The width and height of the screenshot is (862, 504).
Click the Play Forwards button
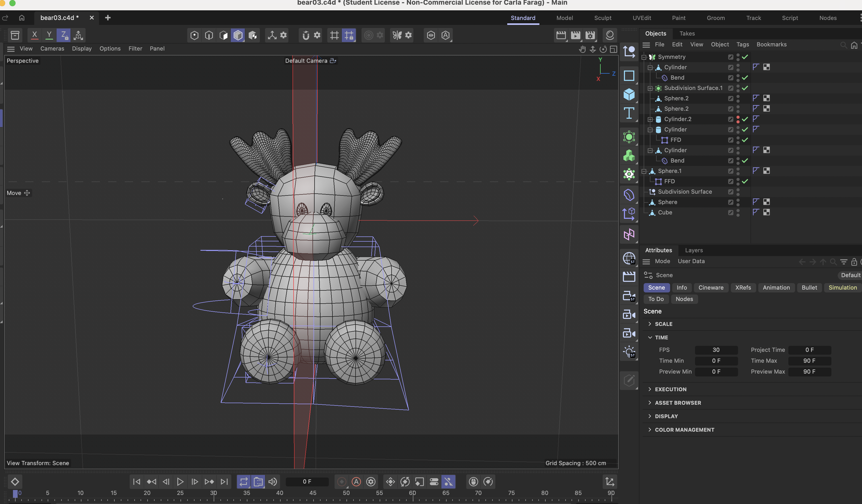180,482
